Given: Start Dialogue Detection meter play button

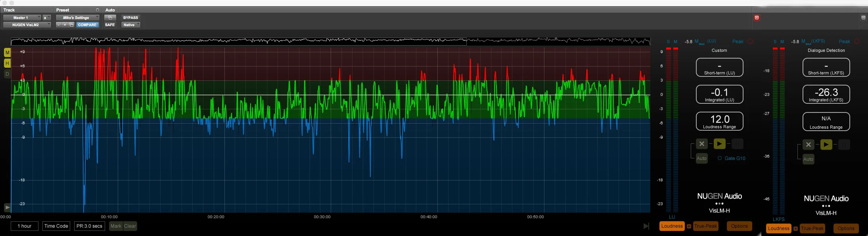Looking at the screenshot, I should pyautogui.click(x=826, y=145).
